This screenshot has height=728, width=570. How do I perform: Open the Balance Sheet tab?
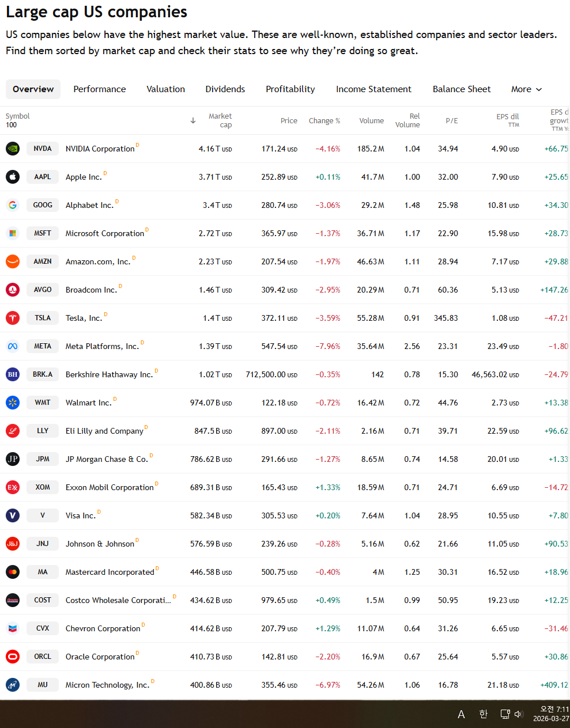pos(462,89)
